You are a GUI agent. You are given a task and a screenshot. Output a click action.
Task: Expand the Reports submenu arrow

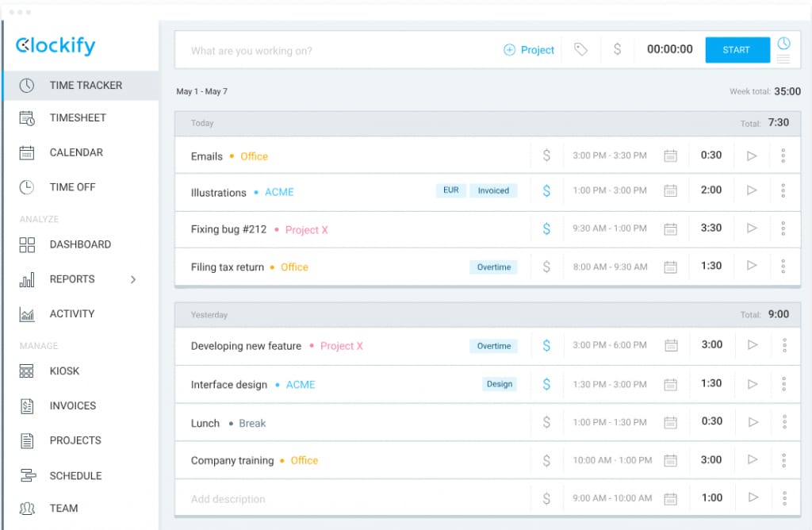tap(133, 279)
